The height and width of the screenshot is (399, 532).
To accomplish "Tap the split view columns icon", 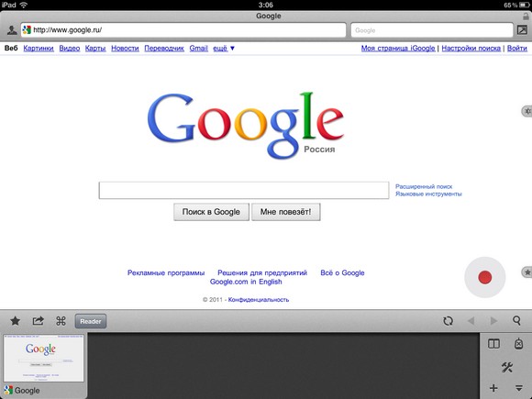I will [x=493, y=344].
